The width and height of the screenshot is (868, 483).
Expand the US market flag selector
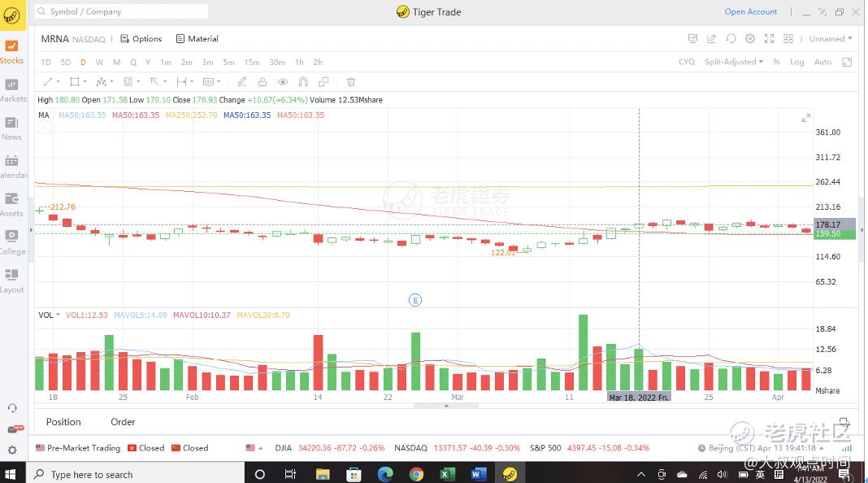click(254, 448)
